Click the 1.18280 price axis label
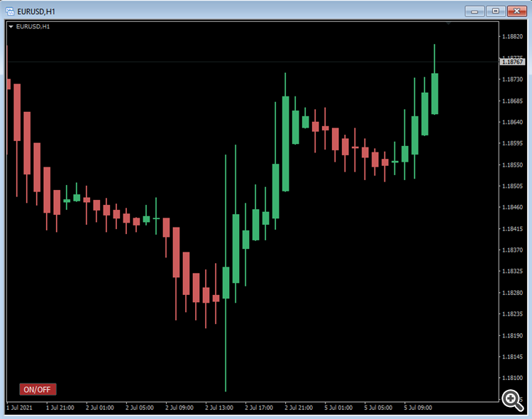Screen dimensions: 532x419 click(512, 293)
